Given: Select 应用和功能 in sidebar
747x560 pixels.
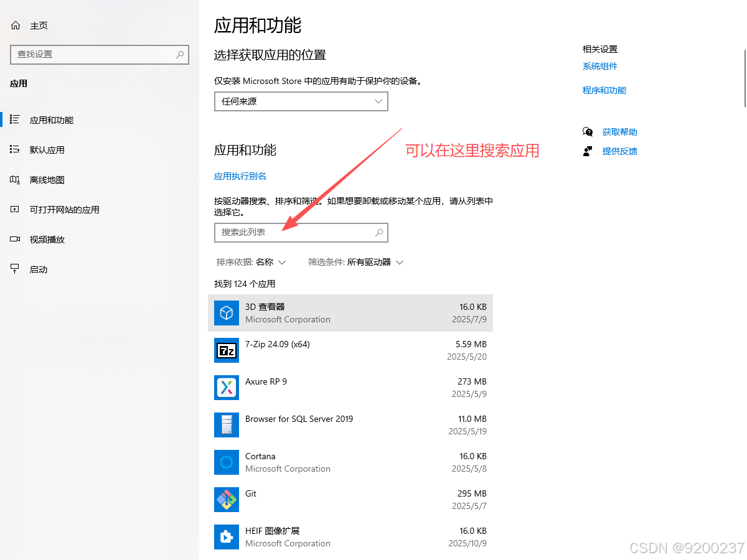Looking at the screenshot, I should point(52,120).
